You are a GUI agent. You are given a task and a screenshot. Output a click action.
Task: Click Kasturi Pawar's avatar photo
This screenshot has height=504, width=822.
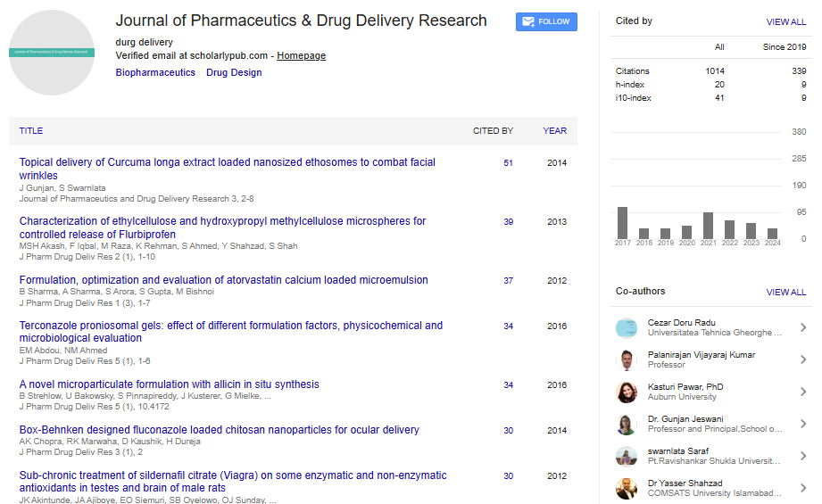coord(627,392)
